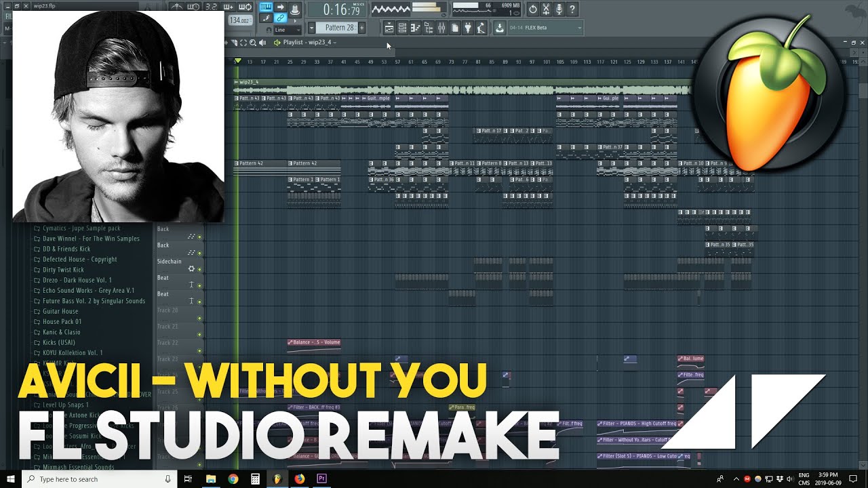Click the scissors one-click audio icon

click(x=546, y=9)
